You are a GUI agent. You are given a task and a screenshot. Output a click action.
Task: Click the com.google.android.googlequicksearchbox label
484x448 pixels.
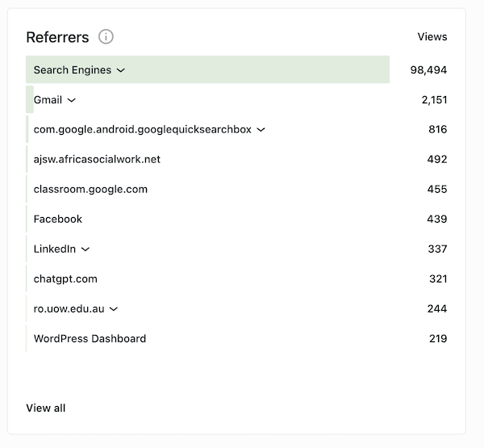pyautogui.click(x=142, y=129)
